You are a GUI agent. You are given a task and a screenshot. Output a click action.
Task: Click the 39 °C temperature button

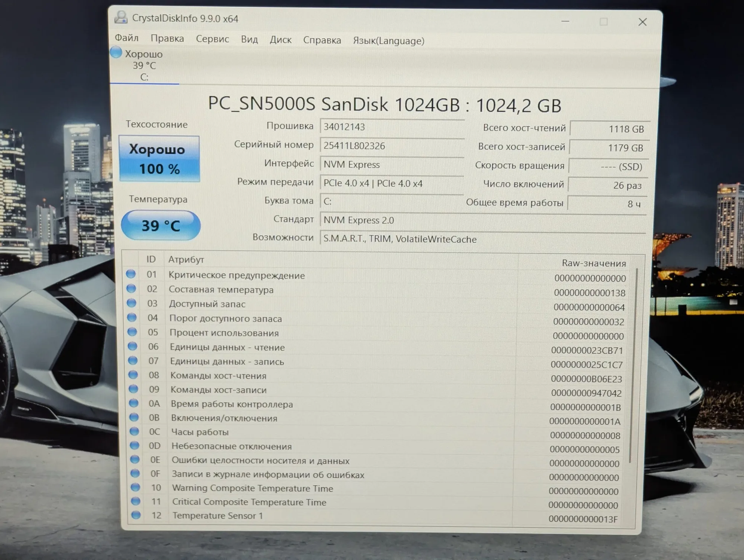point(161,225)
